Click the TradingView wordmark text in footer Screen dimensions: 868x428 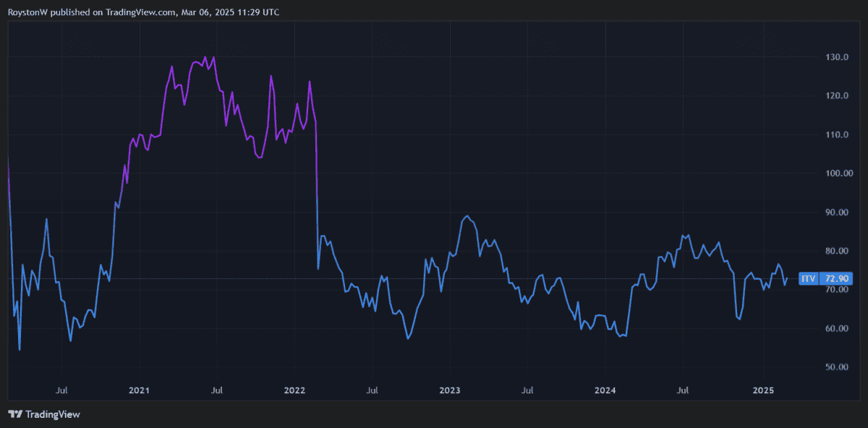pos(52,414)
